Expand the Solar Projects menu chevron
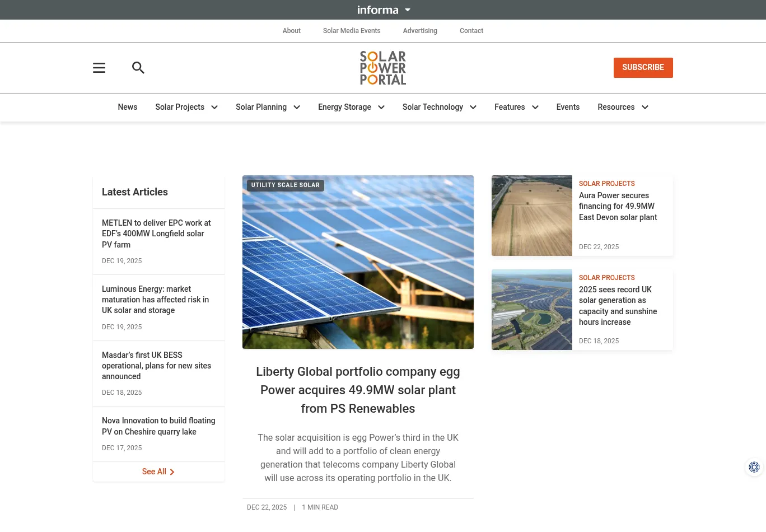Image resolution: width=766 pixels, height=532 pixels. click(214, 108)
